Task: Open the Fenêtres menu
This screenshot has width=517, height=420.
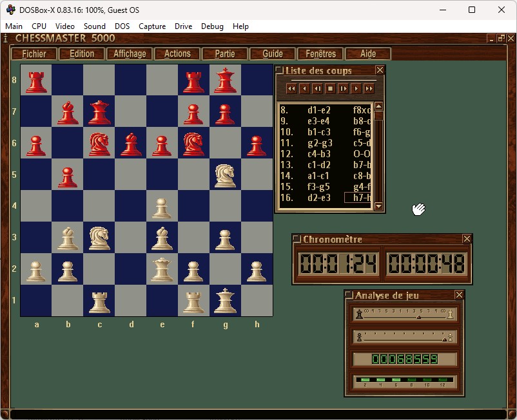Action: click(320, 54)
